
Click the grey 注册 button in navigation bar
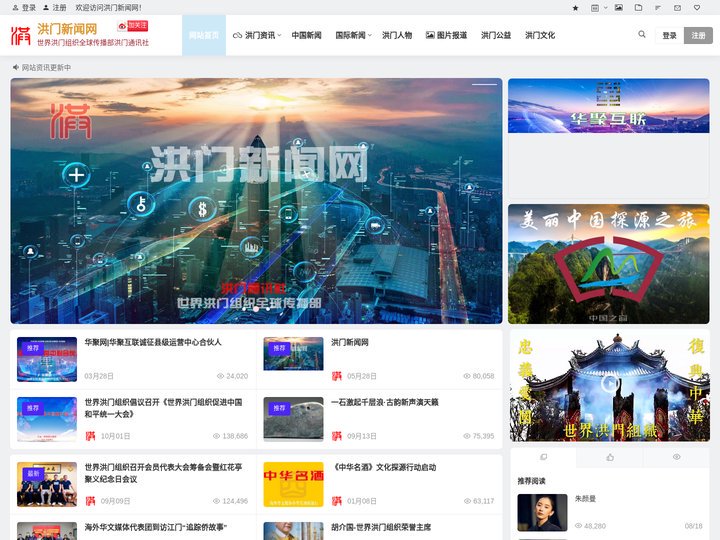coord(698,35)
